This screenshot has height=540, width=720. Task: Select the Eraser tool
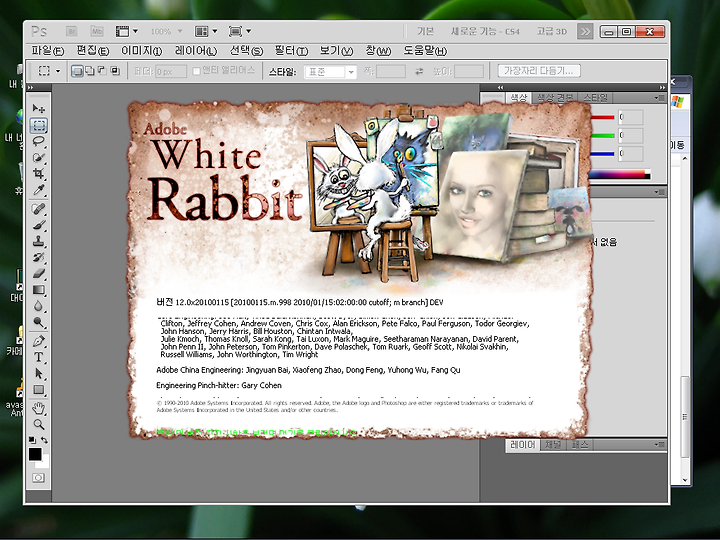(x=39, y=274)
